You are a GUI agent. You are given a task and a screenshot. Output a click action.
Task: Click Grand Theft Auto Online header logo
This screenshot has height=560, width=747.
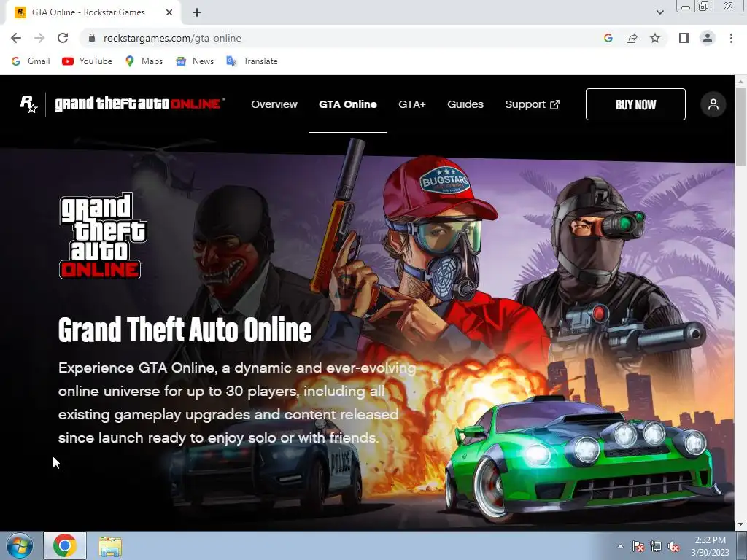pyautogui.click(x=139, y=104)
